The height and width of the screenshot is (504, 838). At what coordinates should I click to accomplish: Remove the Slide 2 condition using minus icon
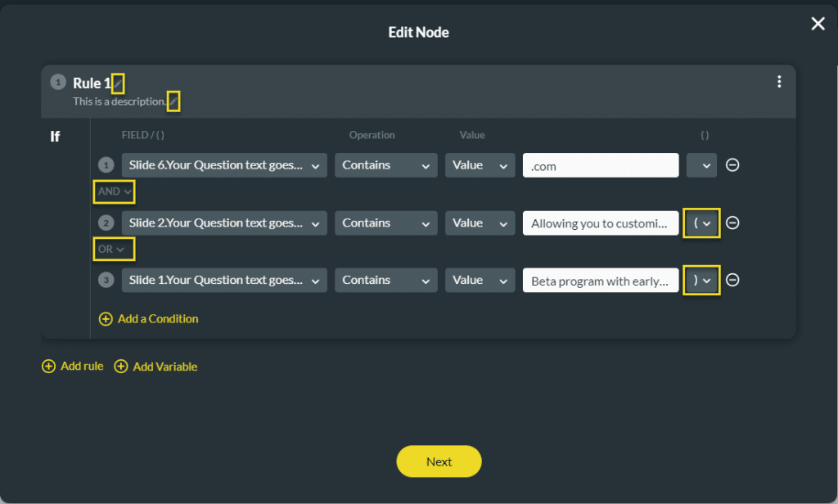click(x=732, y=223)
